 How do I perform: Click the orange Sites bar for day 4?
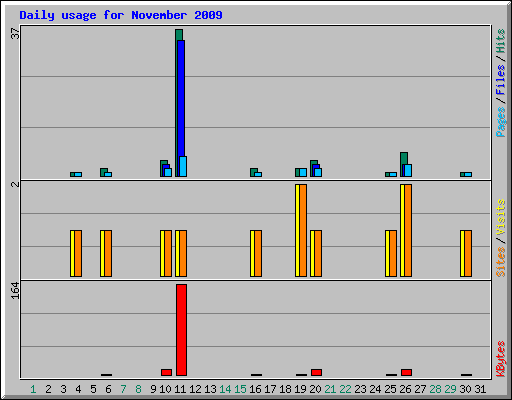click(x=78, y=253)
